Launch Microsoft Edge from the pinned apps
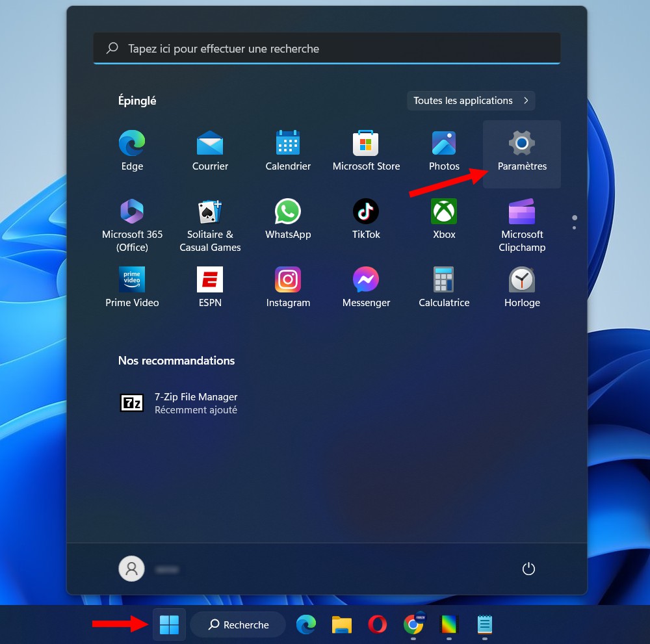 click(x=132, y=149)
